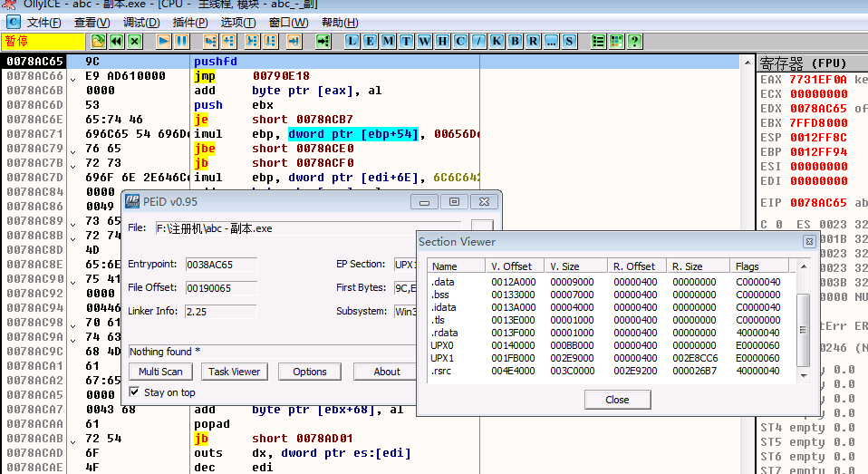This screenshot has height=474, width=868.
Task: Open the 选项(T) menu
Action: (238, 23)
